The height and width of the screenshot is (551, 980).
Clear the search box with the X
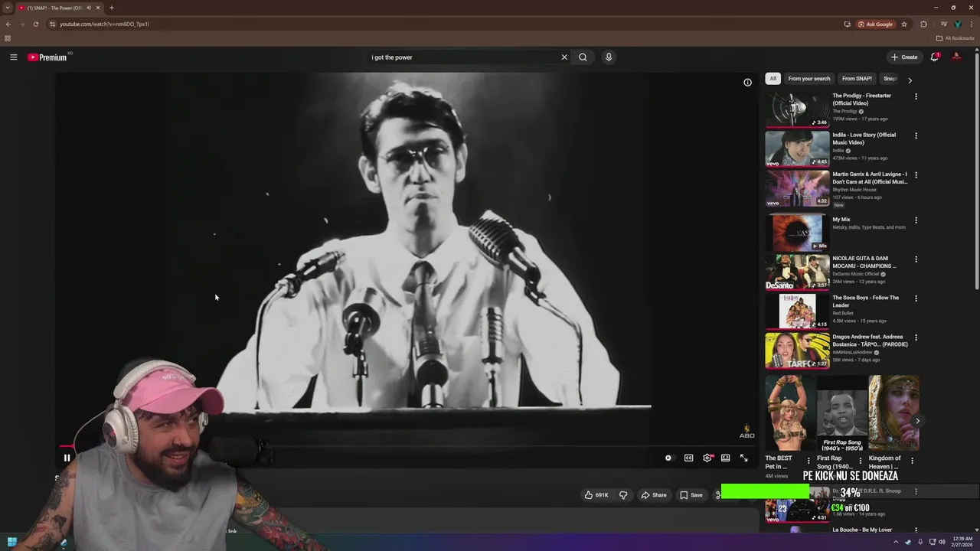(564, 57)
